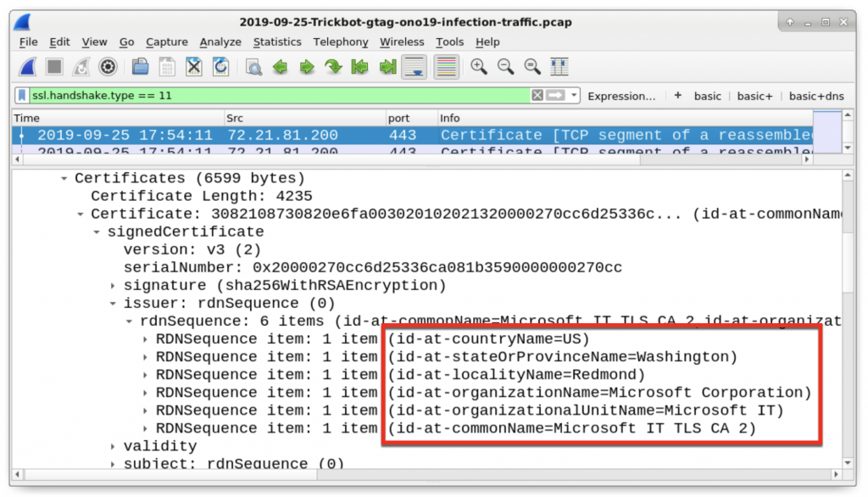868x497 pixels.
Task: Open the Tools menu
Action: (449, 42)
